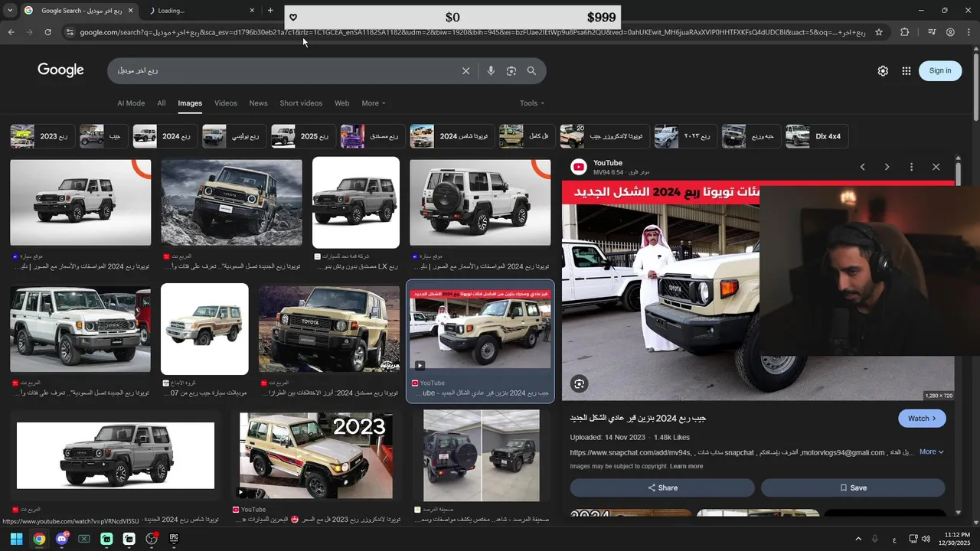Share the previewed image

click(662, 487)
